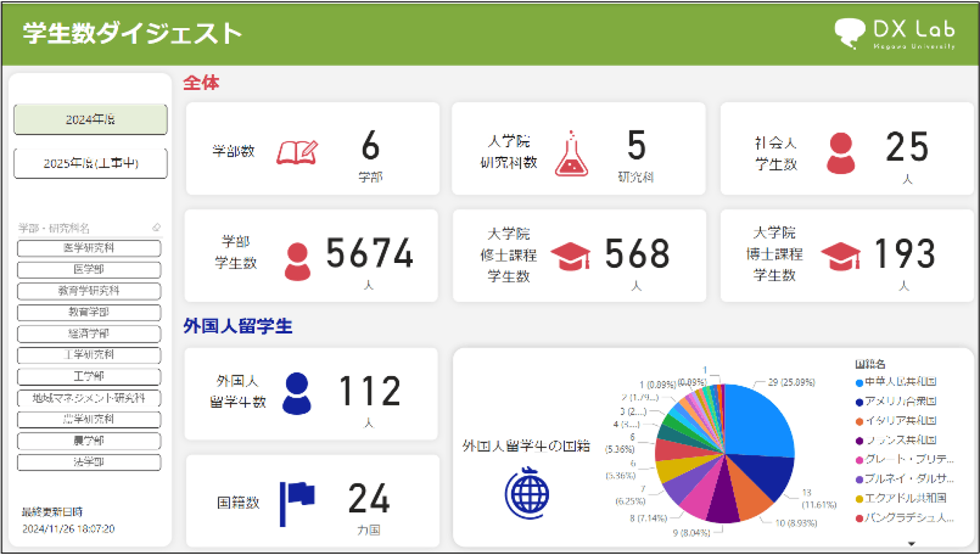Click the graduation cap icon for 博士課程
Viewport: 980px width, 555px height.
[x=840, y=256]
